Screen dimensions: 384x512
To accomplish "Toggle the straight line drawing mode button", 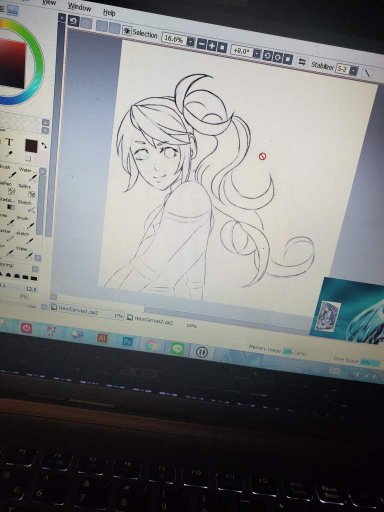I will (368, 72).
